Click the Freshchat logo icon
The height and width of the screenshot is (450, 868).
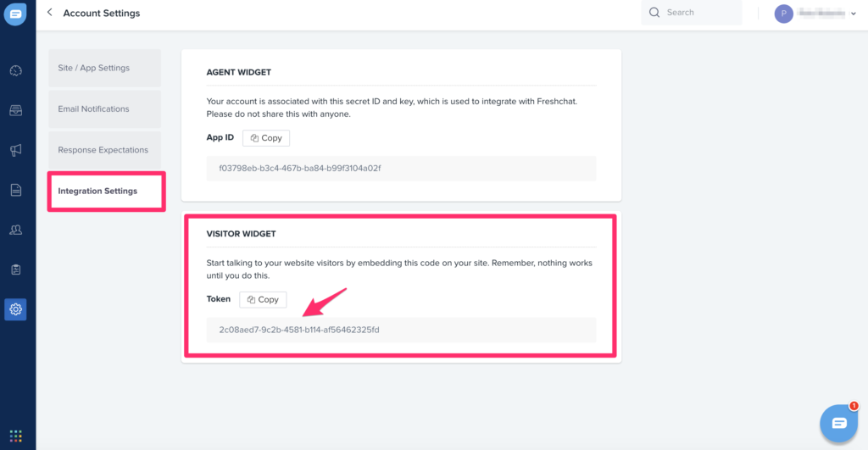16,15
